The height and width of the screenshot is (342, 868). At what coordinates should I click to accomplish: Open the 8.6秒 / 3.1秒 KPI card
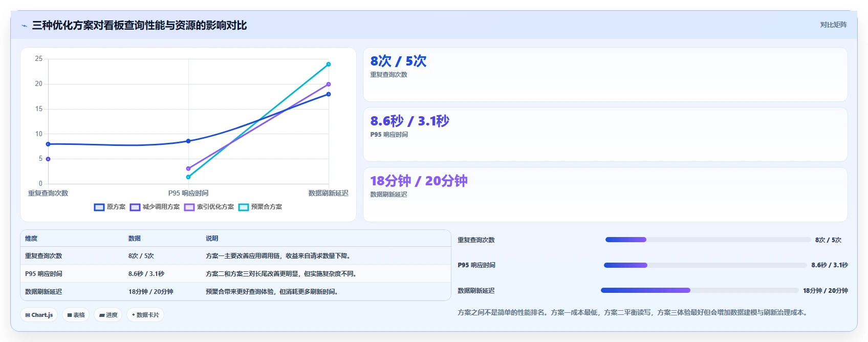tap(605, 135)
